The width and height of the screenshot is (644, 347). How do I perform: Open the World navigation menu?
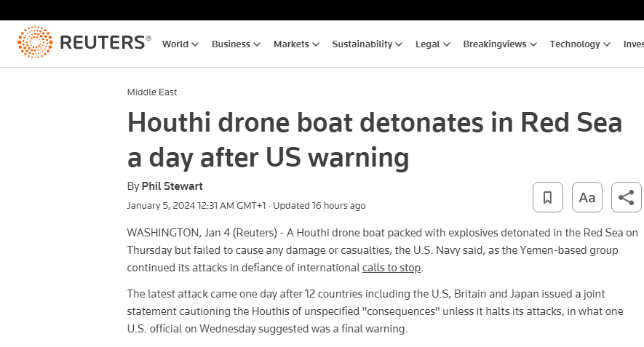point(175,44)
